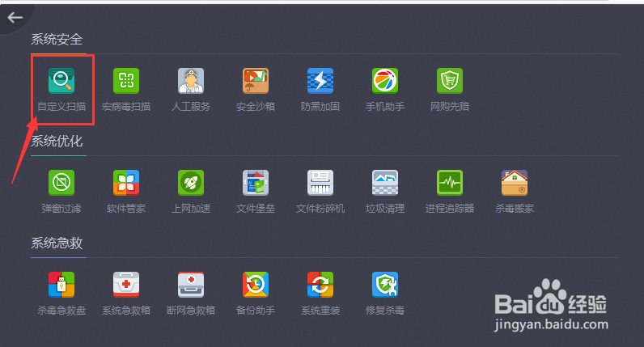Start 系统重装 system reinstall
644x347 pixels.
tap(320, 285)
